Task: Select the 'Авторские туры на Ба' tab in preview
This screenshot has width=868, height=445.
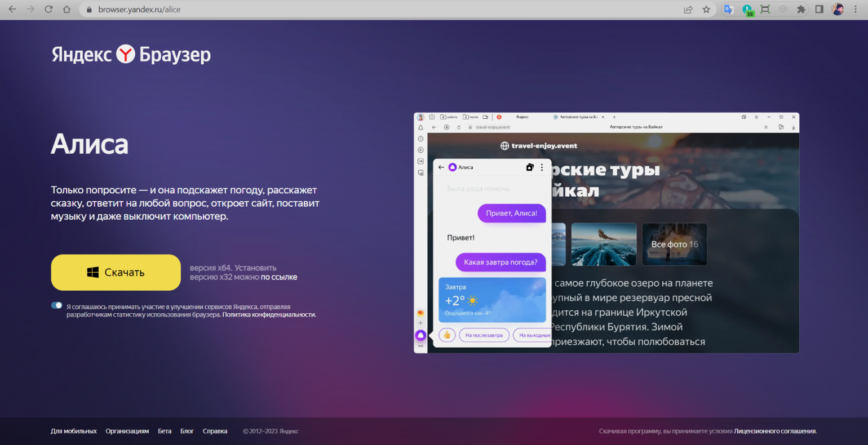Action: [x=575, y=117]
